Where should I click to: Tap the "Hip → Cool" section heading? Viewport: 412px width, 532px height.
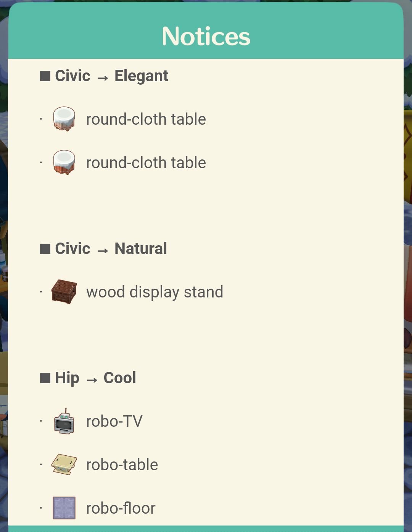click(95, 378)
